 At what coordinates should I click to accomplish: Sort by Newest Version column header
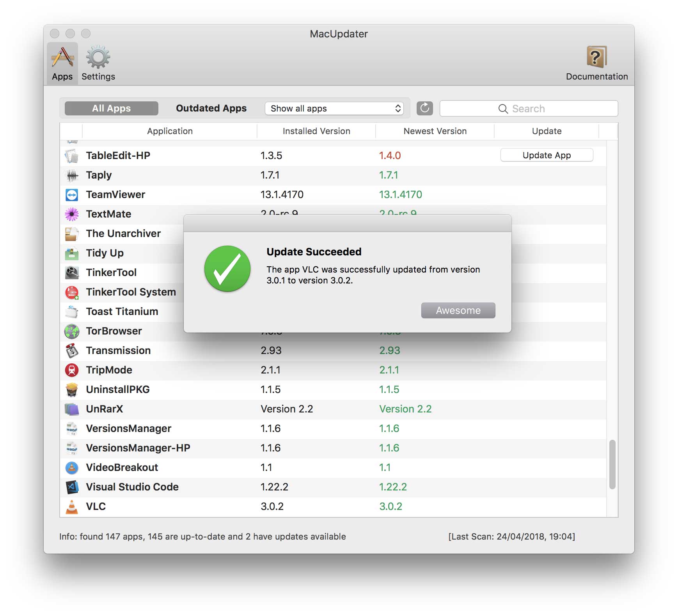pos(435,131)
